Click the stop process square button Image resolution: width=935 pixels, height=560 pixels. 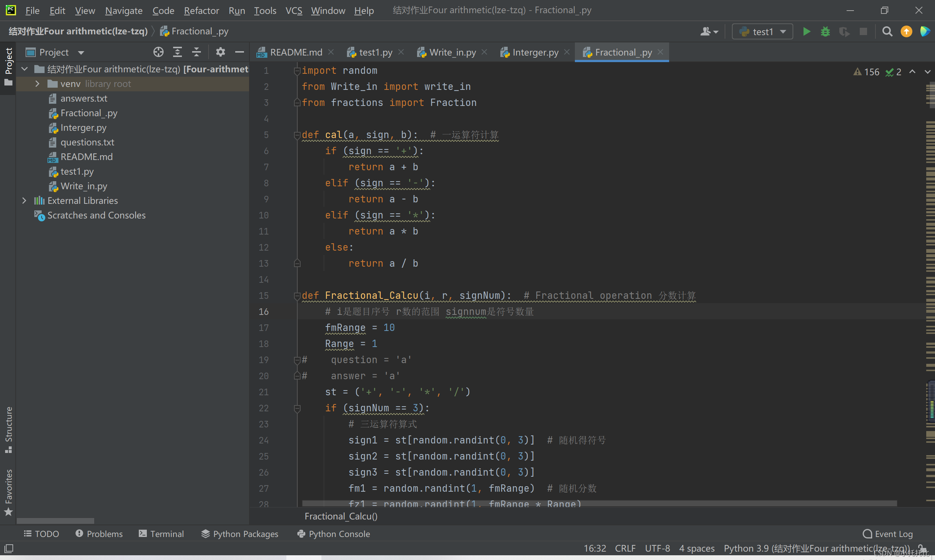click(863, 32)
